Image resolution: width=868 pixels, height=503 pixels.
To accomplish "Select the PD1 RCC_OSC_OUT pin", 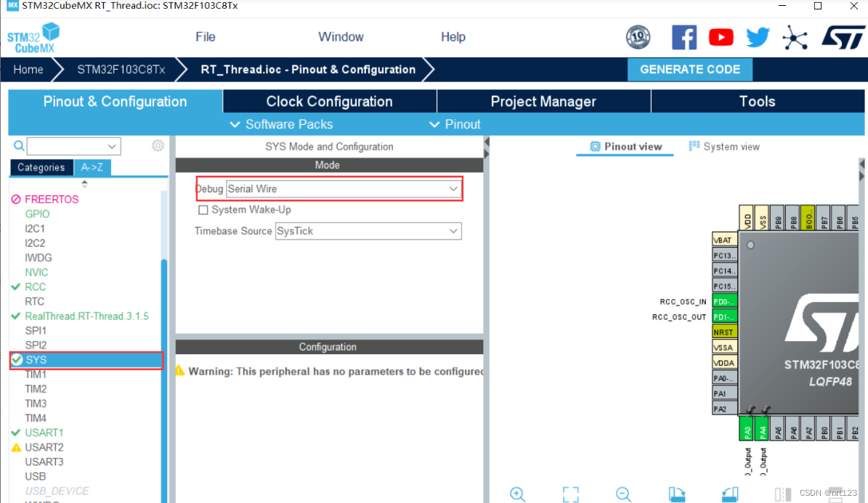I will click(x=724, y=316).
